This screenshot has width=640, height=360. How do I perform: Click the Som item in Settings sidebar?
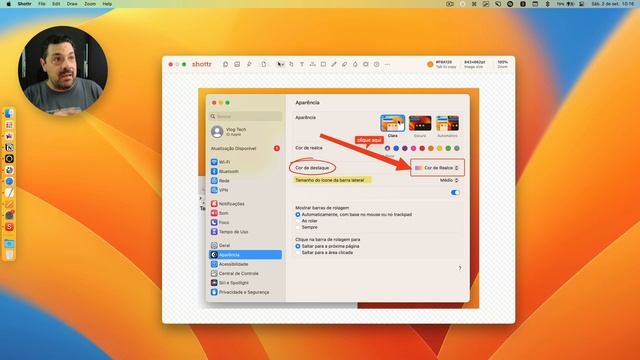[246, 213]
